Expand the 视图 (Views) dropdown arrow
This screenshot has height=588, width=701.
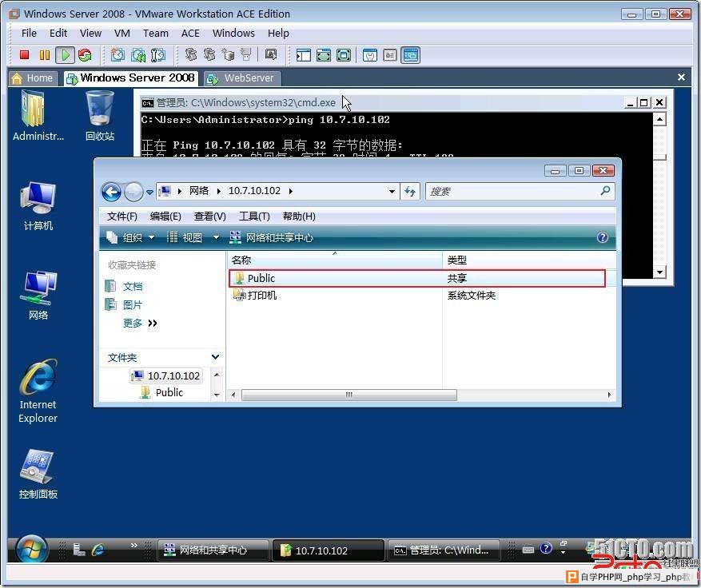coord(216,237)
